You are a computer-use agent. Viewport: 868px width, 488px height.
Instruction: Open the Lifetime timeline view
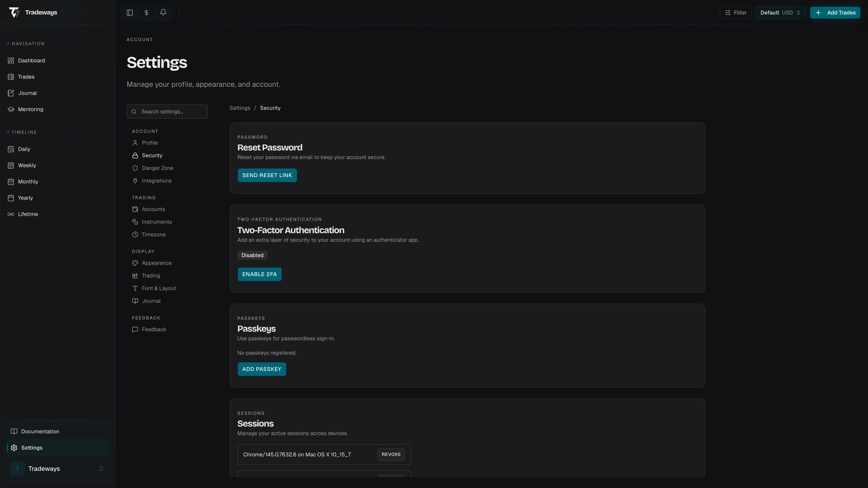(x=28, y=214)
